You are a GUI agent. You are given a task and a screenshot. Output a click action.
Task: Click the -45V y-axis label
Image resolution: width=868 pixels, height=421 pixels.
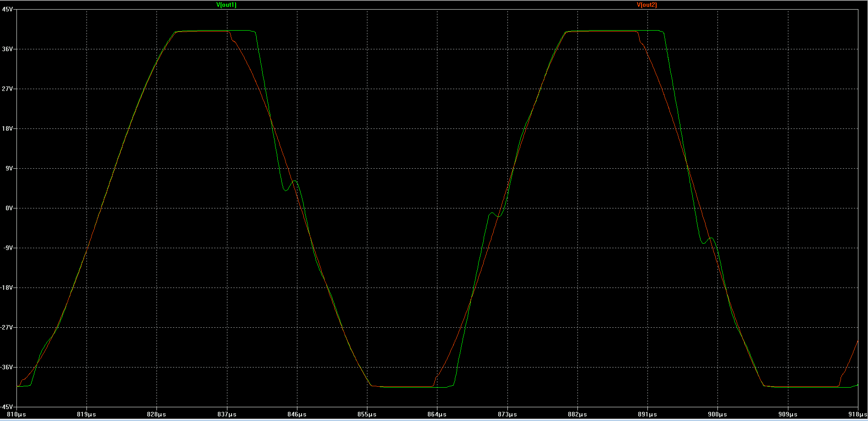click(x=7, y=407)
